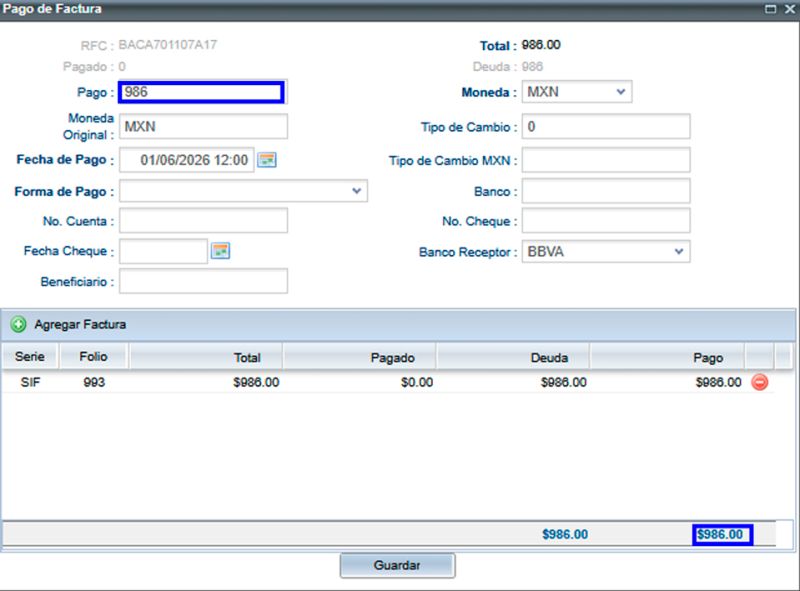Open the Fecha Cheque calendar picker
Screen dimensions: 800x591
[220, 251]
